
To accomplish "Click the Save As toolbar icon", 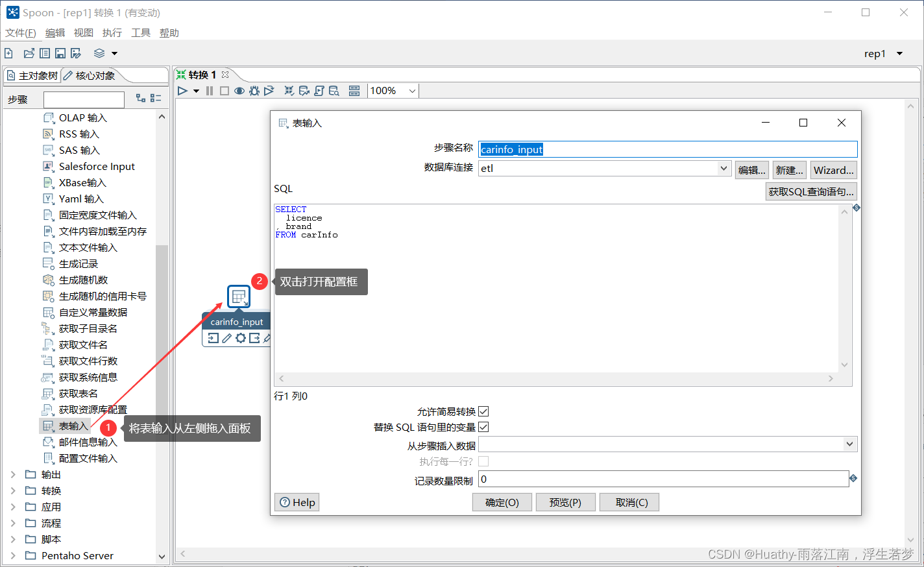I will pos(76,53).
